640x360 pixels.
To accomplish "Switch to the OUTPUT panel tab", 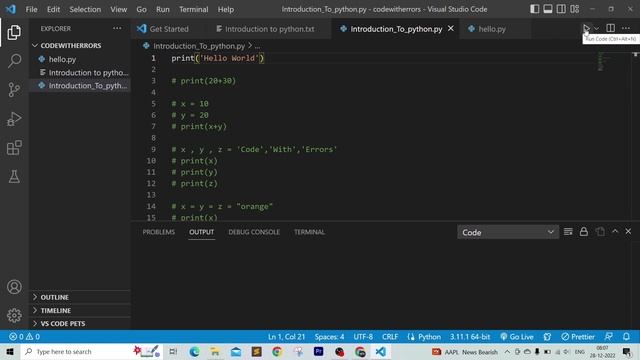I will pos(202,232).
